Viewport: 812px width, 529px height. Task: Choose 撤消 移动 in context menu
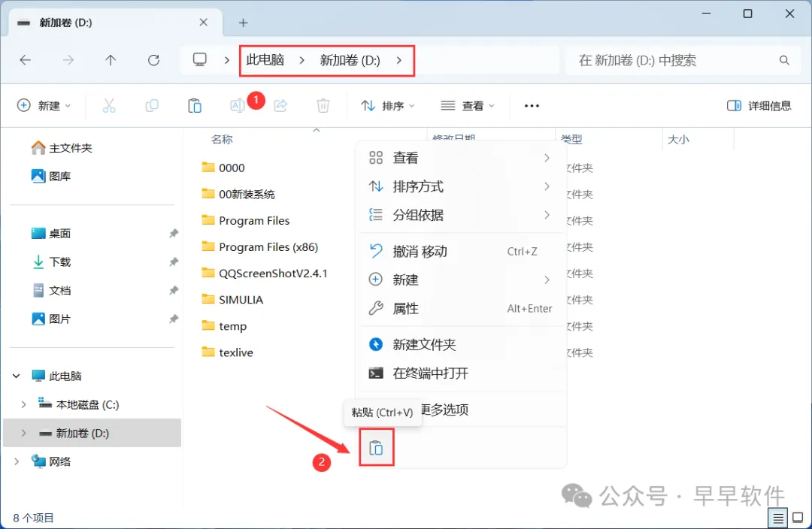tap(461, 252)
